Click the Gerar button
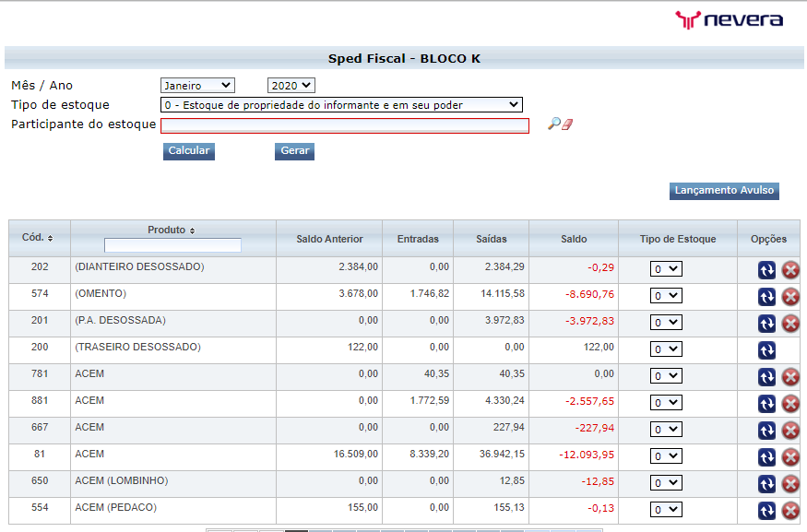This screenshot has height=532, width=807. tap(294, 151)
